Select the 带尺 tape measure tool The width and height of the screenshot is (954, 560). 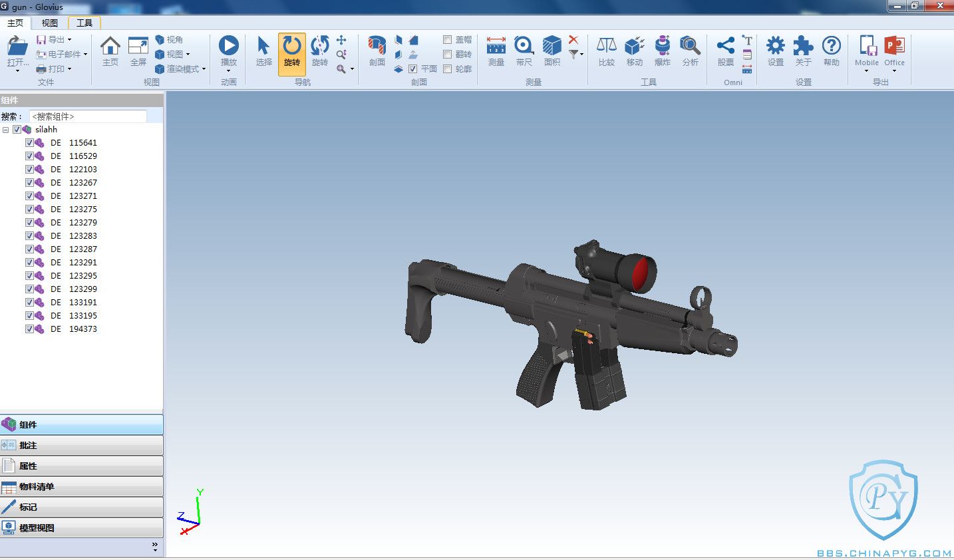click(524, 46)
